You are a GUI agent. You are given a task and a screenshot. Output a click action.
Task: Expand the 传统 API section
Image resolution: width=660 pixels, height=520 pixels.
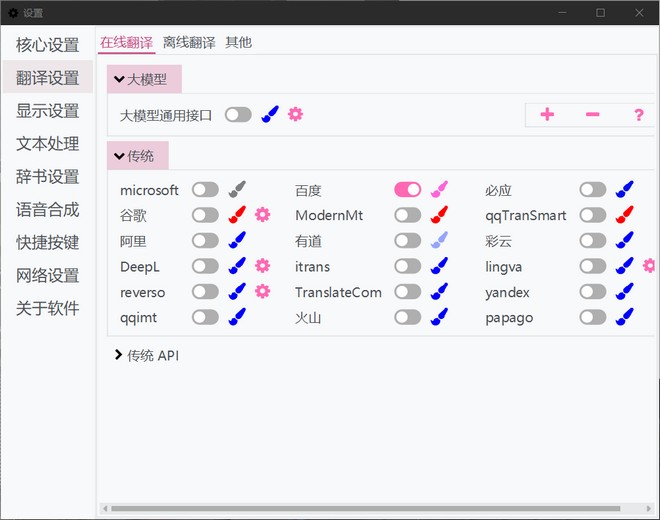coord(147,355)
